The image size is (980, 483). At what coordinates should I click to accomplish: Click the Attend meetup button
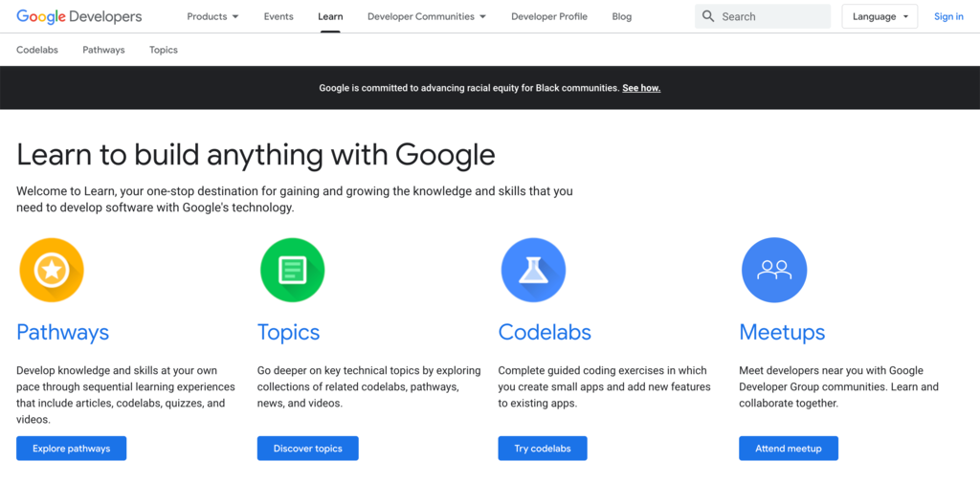789,449
